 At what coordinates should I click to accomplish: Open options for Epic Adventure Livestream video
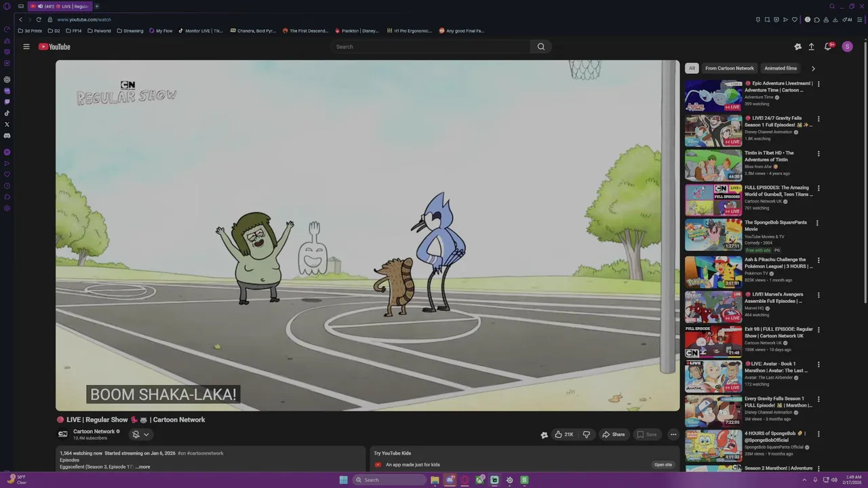point(818,84)
